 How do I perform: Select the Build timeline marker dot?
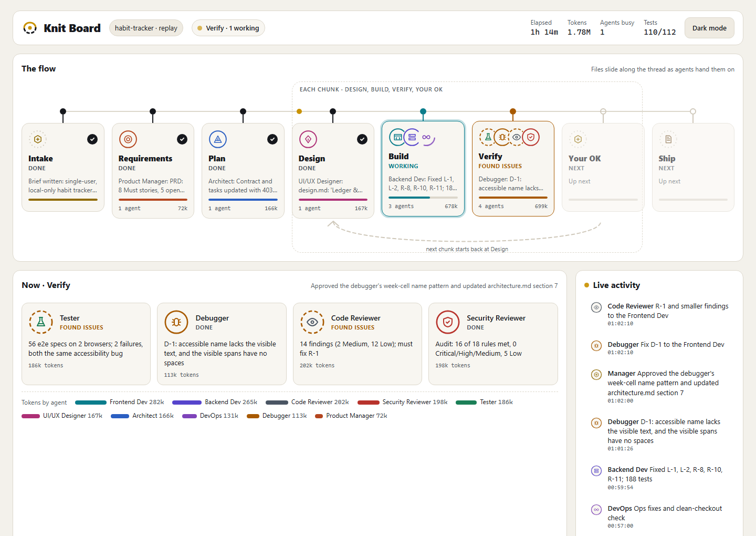tap(423, 111)
